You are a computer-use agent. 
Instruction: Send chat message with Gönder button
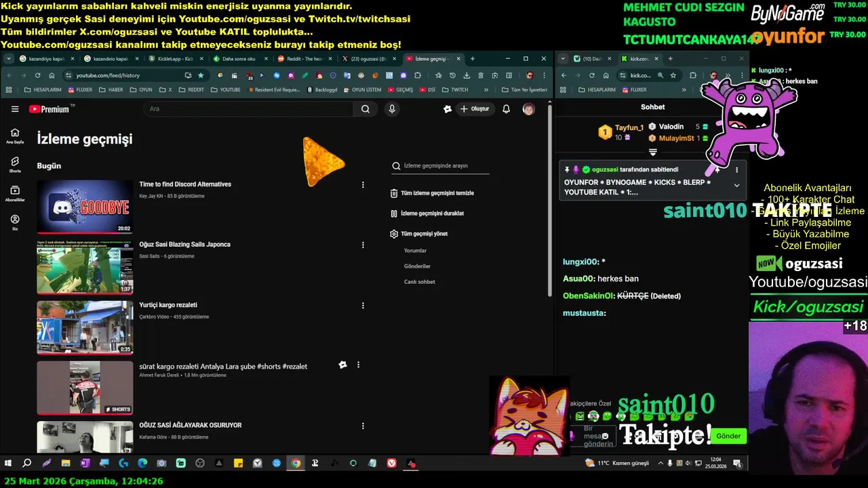coord(728,436)
